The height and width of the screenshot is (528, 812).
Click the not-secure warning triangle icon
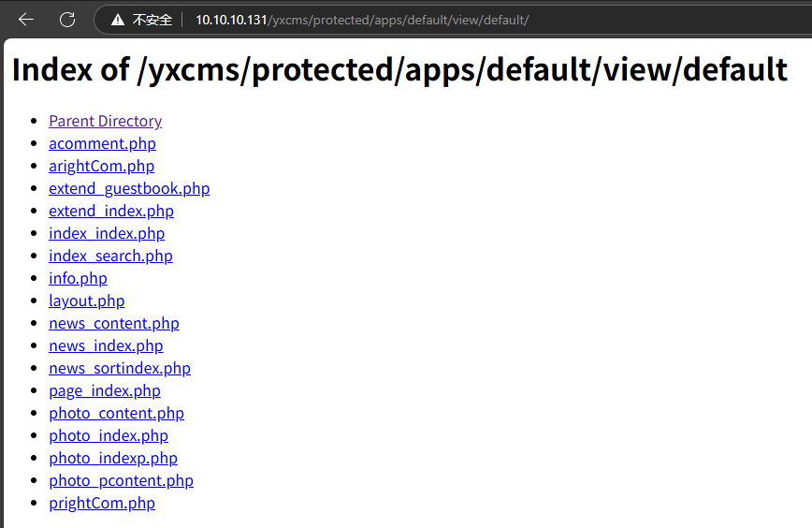click(117, 20)
